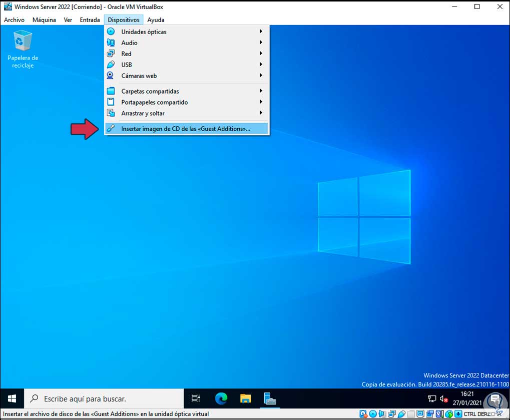The image size is (510, 420).
Task: Click mouse integration indicator in status bar
Action: click(x=449, y=414)
